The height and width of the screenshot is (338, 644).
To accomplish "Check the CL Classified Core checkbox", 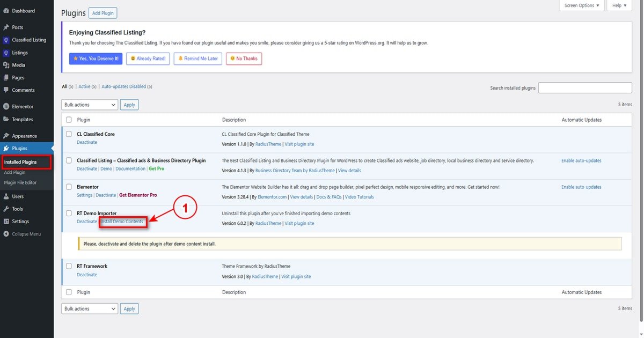I will (x=69, y=134).
